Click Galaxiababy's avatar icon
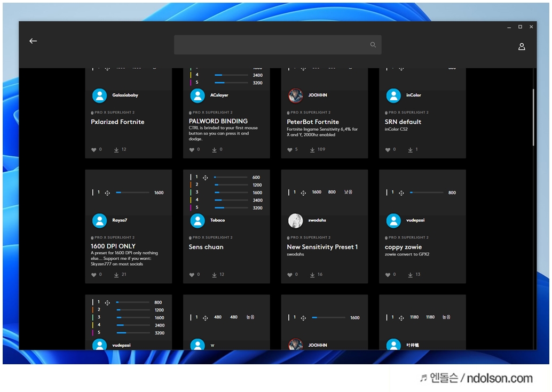The height and width of the screenshot is (392, 552). coord(99,95)
